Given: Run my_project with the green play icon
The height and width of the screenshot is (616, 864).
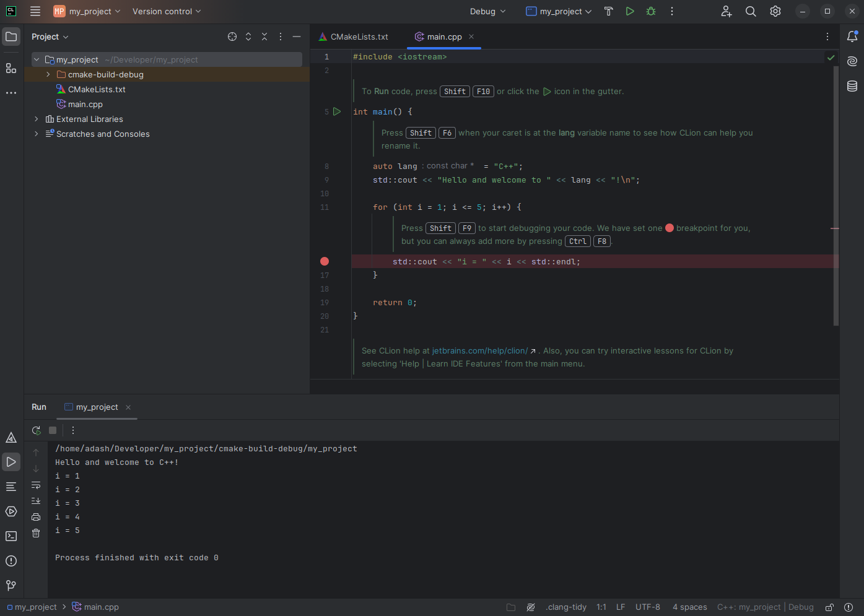Looking at the screenshot, I should 630,11.
